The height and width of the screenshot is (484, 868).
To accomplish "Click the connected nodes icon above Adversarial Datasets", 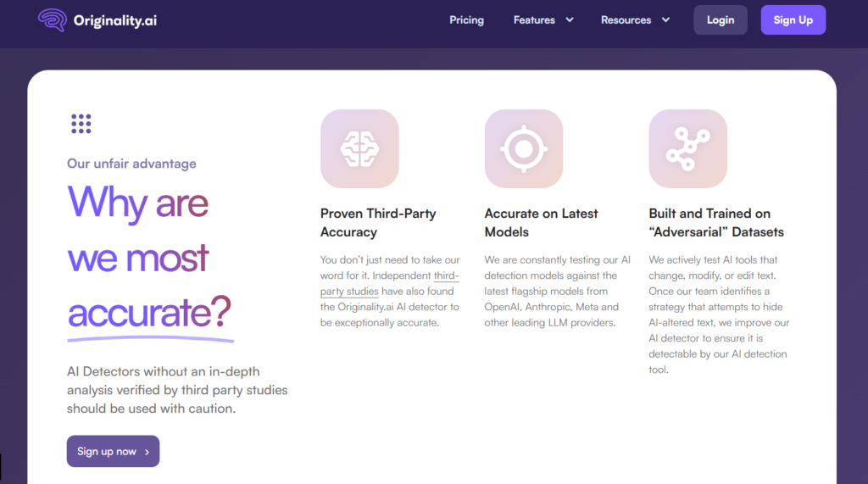I will pyautogui.click(x=688, y=148).
